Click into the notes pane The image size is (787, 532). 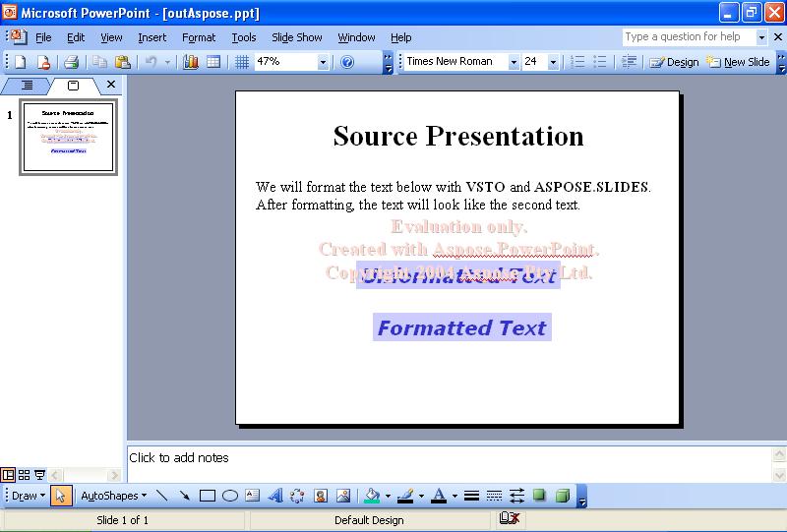tap(449, 464)
